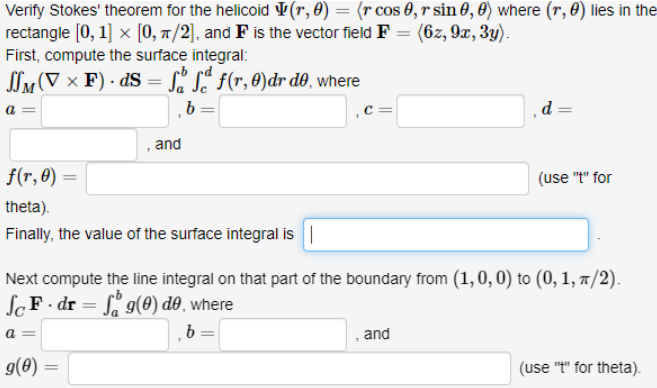Click the inner limit c input field

click(x=460, y=111)
